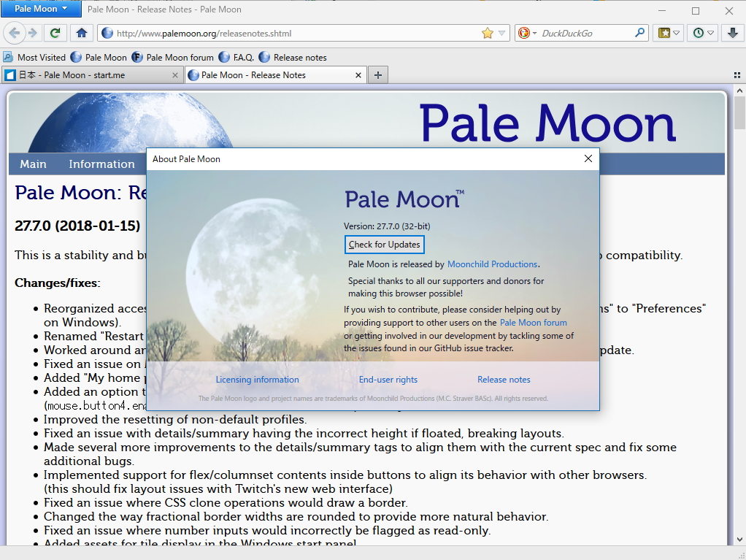Screen dimensions: 746x560
Task: Expand the history dropdown next to clock icon
Action: [709, 33]
